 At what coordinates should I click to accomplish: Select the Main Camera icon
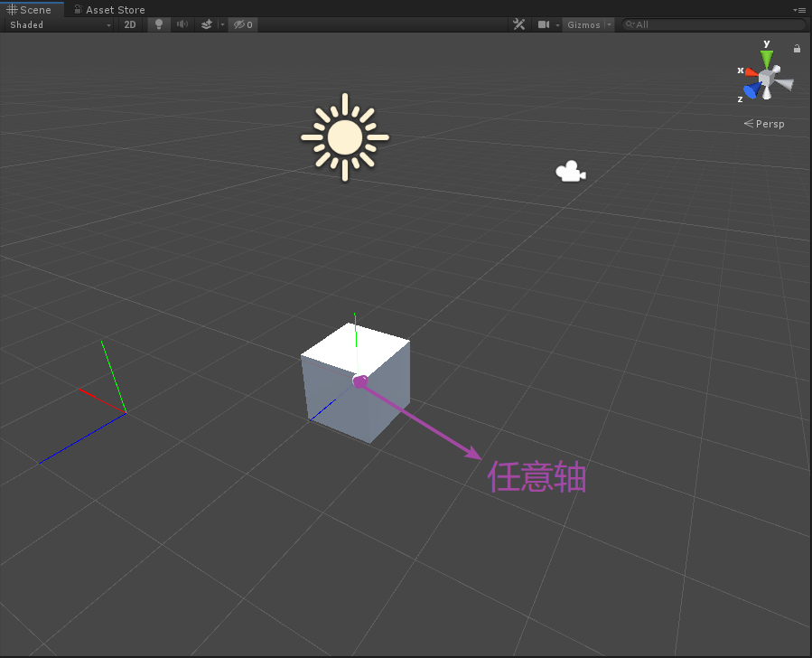click(x=571, y=172)
